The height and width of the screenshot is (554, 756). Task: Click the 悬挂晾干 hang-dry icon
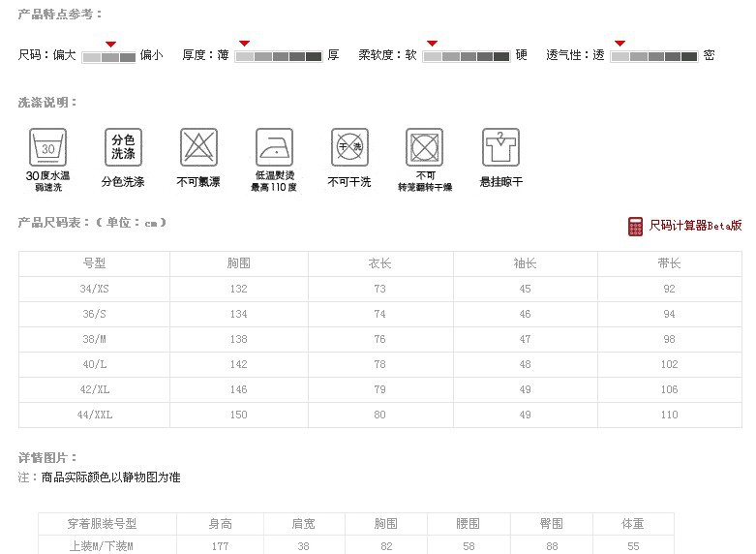(500, 147)
